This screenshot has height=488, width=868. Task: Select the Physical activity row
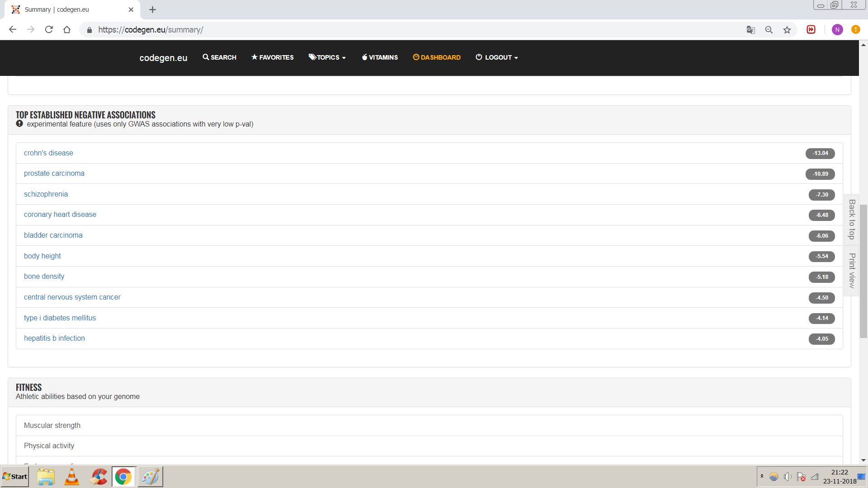[x=429, y=446]
